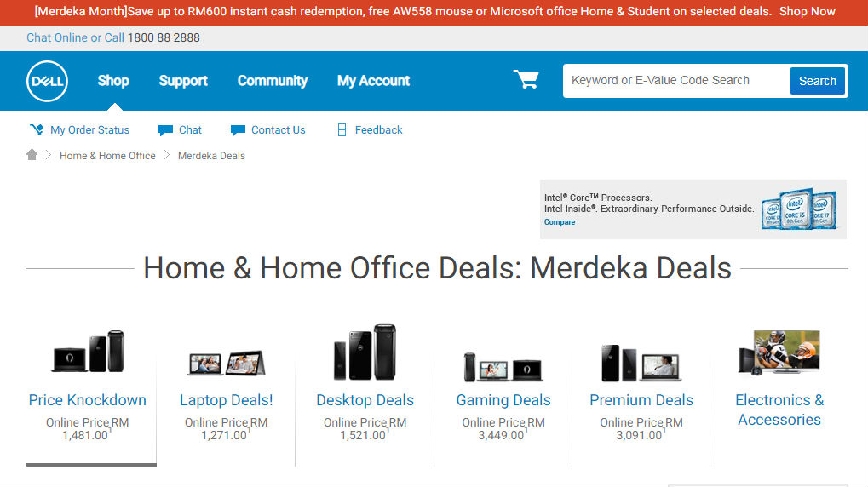Click the Gaming Deals product image
868x487 pixels.
[503, 367]
